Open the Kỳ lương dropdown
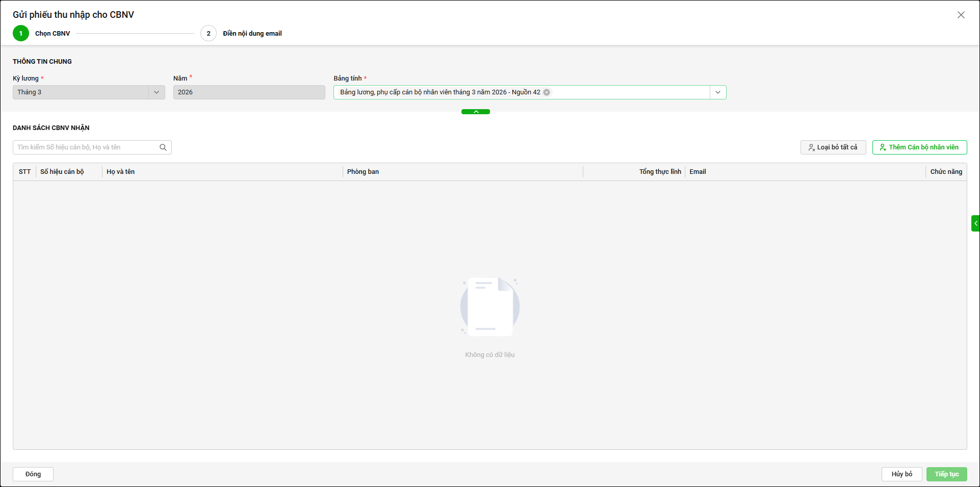The height and width of the screenshot is (487, 980). [x=156, y=92]
